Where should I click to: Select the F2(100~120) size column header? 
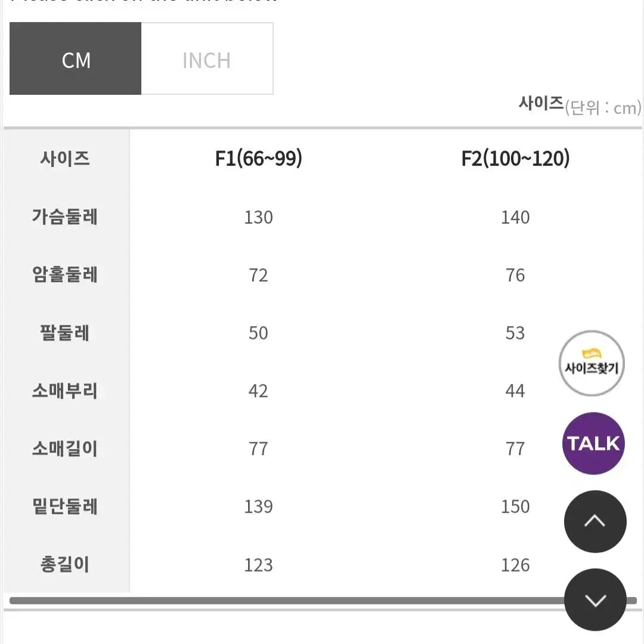pos(515,159)
